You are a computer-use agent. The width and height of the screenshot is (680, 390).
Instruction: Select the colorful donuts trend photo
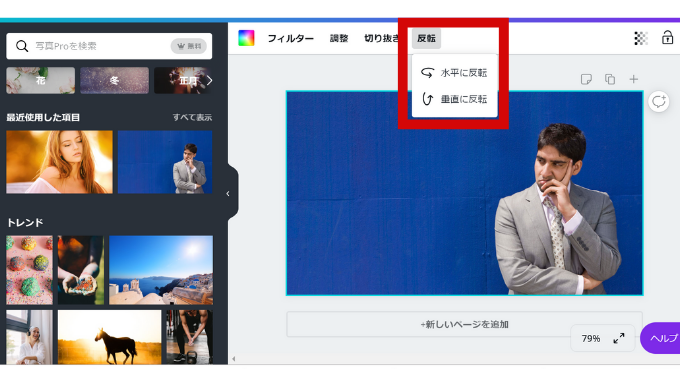click(x=29, y=270)
